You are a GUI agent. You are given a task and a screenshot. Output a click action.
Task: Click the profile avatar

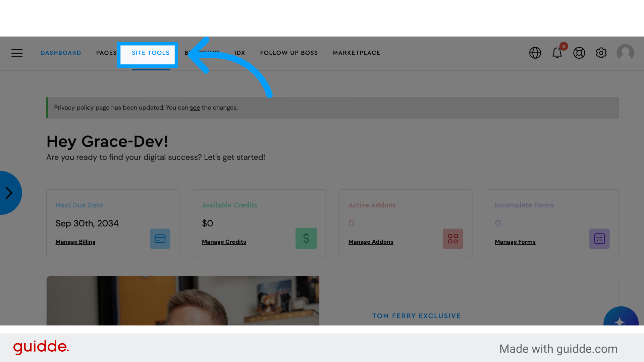click(626, 53)
